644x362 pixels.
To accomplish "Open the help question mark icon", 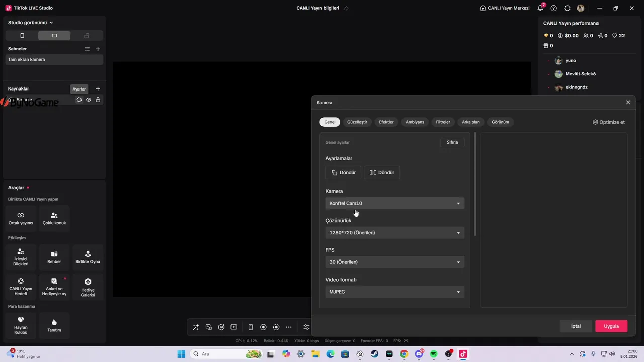I will pos(554,8).
